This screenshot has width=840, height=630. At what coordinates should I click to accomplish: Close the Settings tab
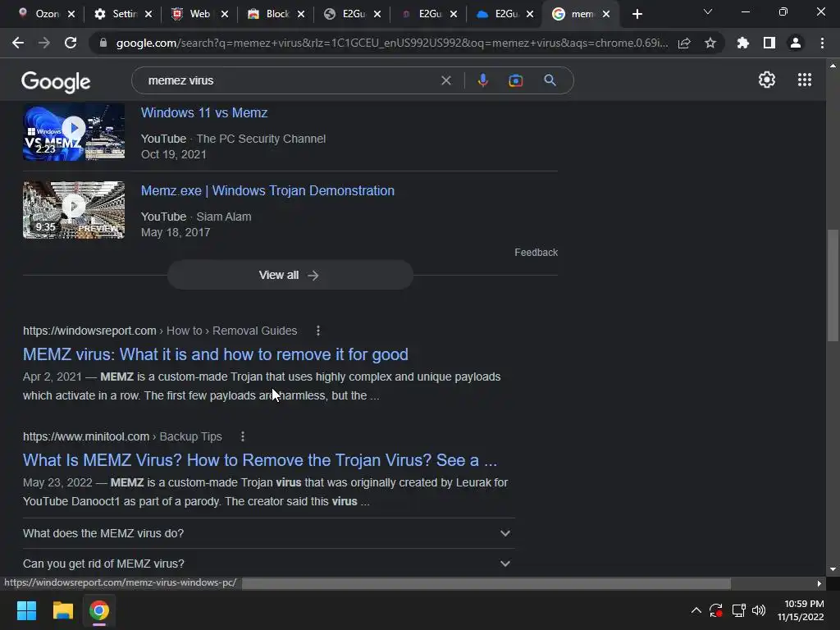[x=148, y=14]
